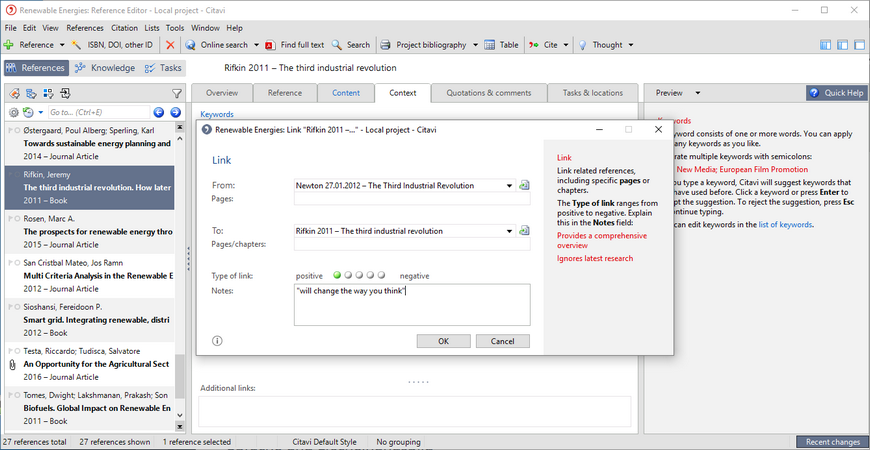Click the history clock icon
Viewport: 870px width, 450px height.
coord(28,113)
